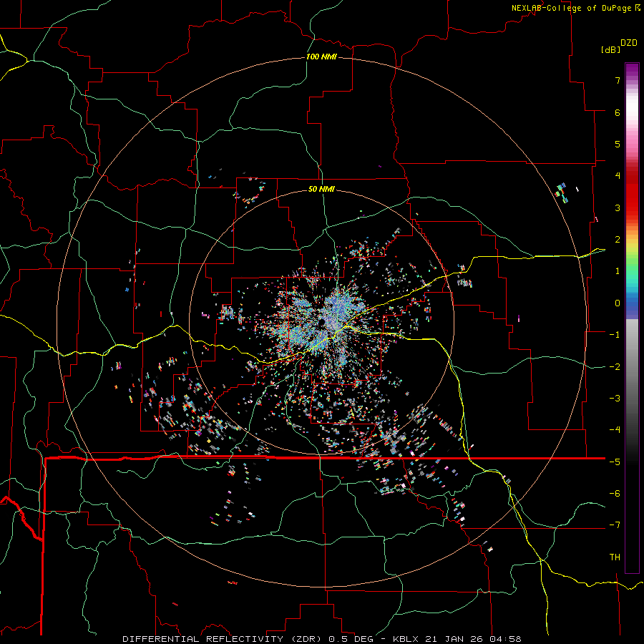Click the '-5' value on the color scale
The width and height of the screenshot is (644, 644).
click(615, 462)
